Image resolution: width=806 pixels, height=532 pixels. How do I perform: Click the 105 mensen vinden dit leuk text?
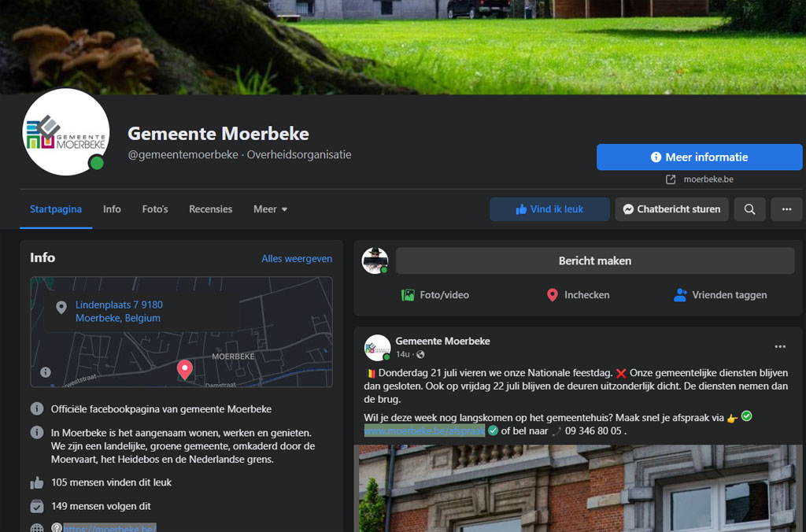[111, 482]
